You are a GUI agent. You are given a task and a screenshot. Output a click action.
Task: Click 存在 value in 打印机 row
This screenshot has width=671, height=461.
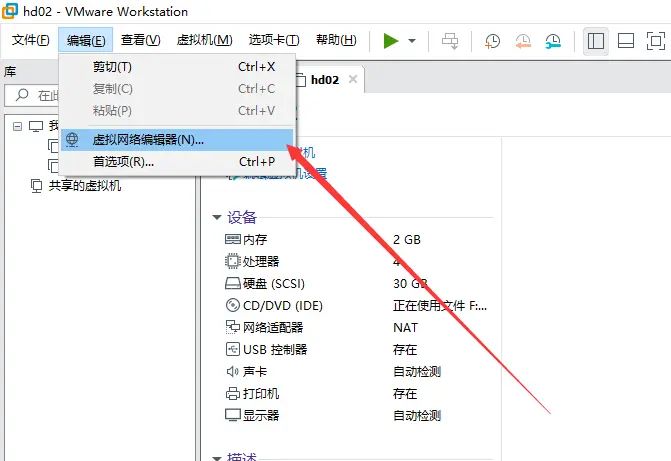[405, 393]
